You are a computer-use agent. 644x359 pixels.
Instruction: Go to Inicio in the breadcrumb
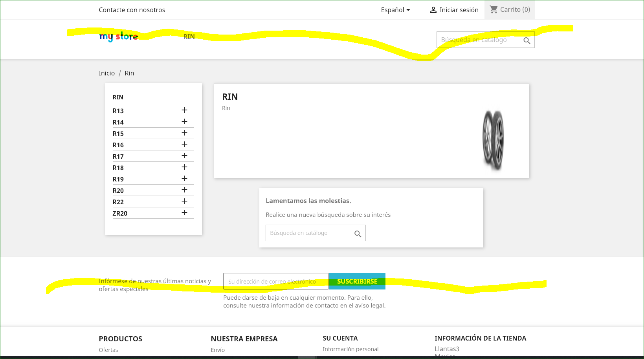click(x=107, y=73)
